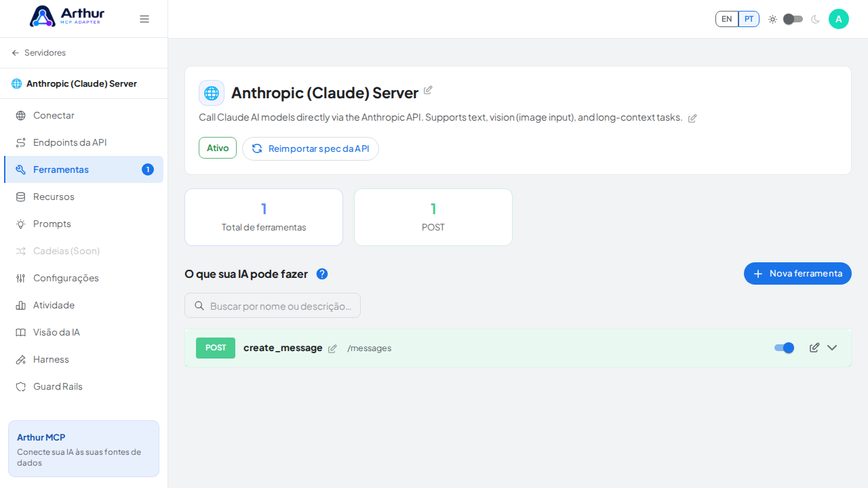Screen dimensions: 868x488
Task: Click the Arthur MCP Adapter logo
Action: [66, 16]
